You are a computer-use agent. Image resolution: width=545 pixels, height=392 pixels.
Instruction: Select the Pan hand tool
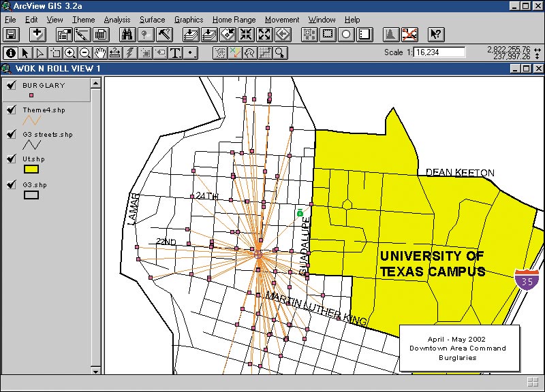click(x=100, y=53)
